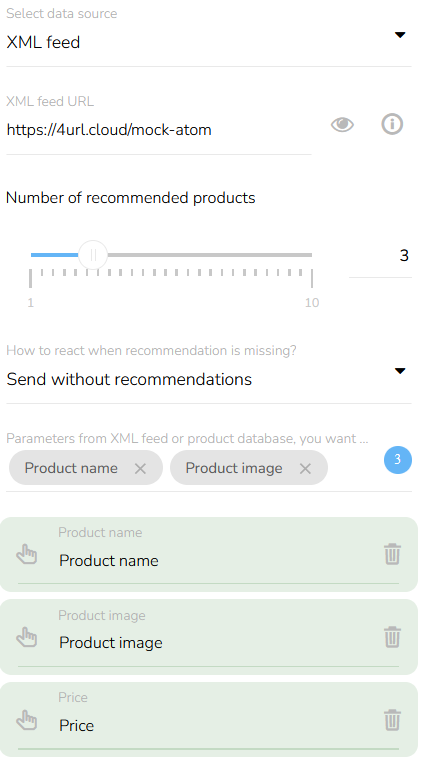
Task: Delete the Product name parameter row
Action: (392, 554)
